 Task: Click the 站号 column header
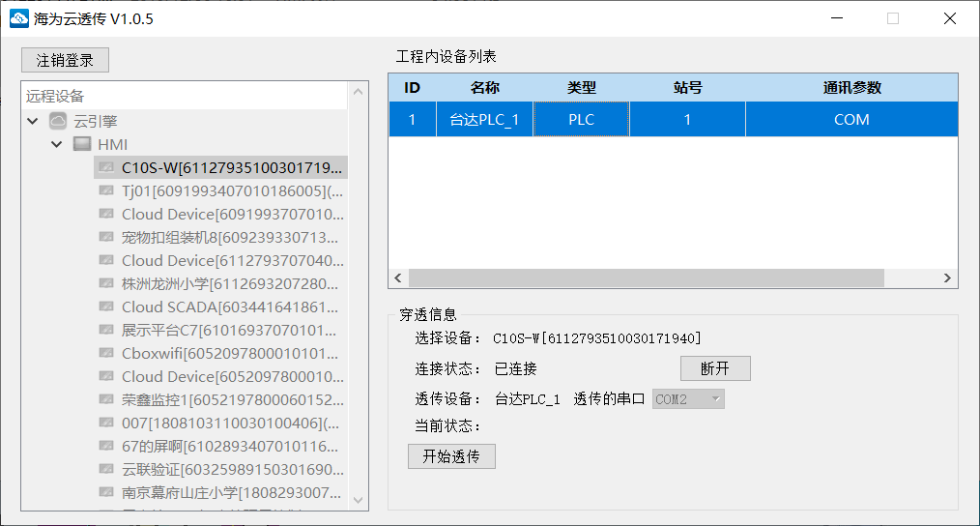[x=687, y=88]
